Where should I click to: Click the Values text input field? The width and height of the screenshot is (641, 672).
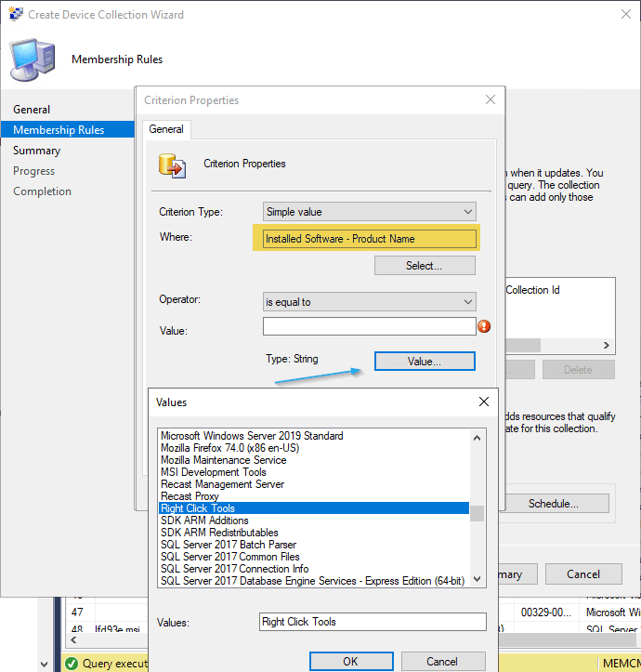tap(373, 622)
